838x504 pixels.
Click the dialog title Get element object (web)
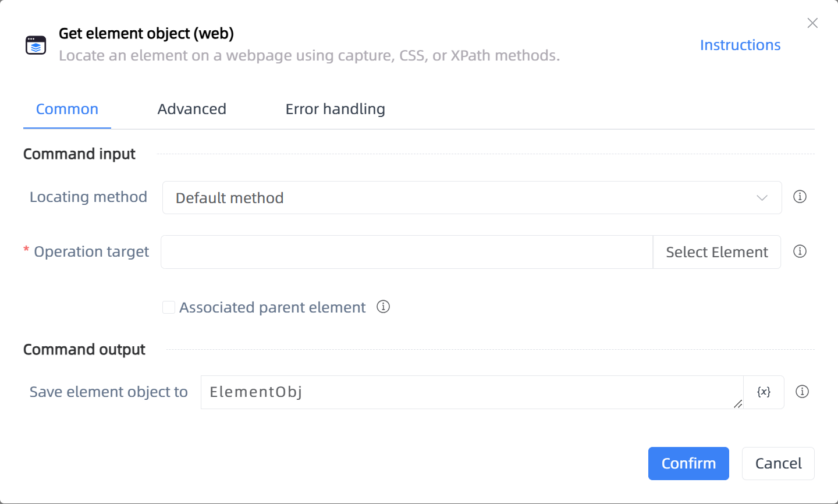pos(146,34)
